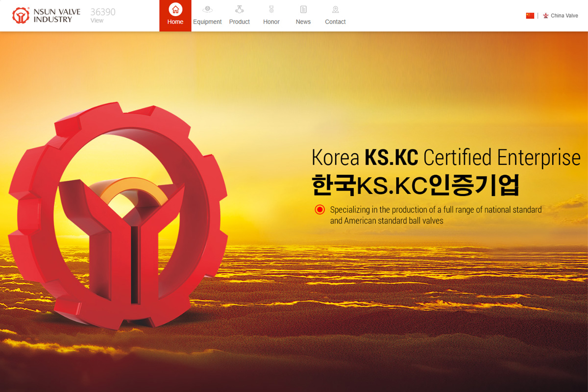Switch language with the Chinese flag icon
This screenshot has width=588, height=392.
click(x=530, y=16)
